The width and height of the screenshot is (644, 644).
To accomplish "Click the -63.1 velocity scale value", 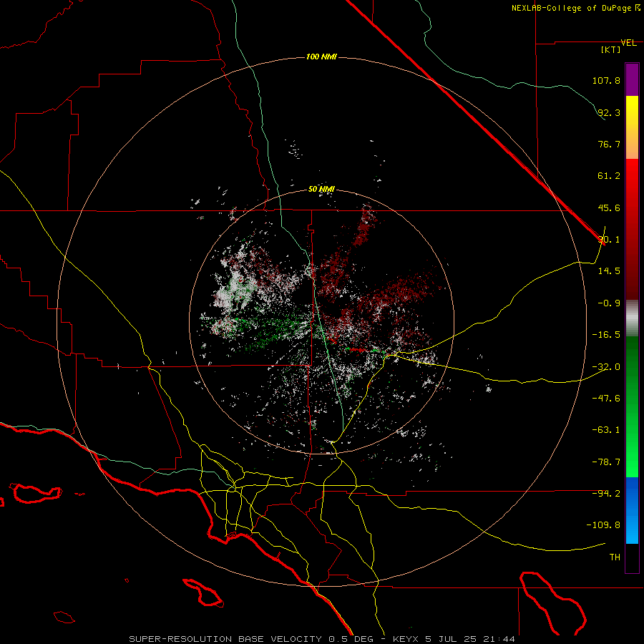I will point(606,430).
